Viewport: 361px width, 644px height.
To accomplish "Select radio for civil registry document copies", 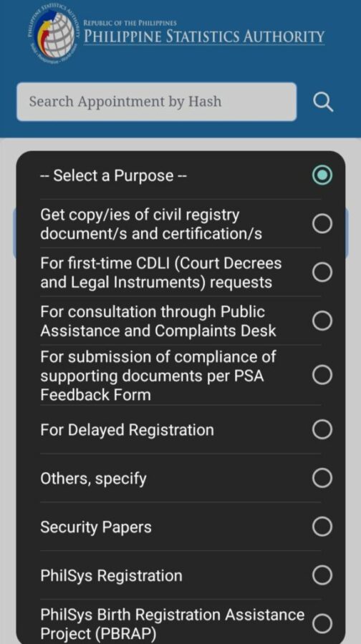I will [322, 224].
